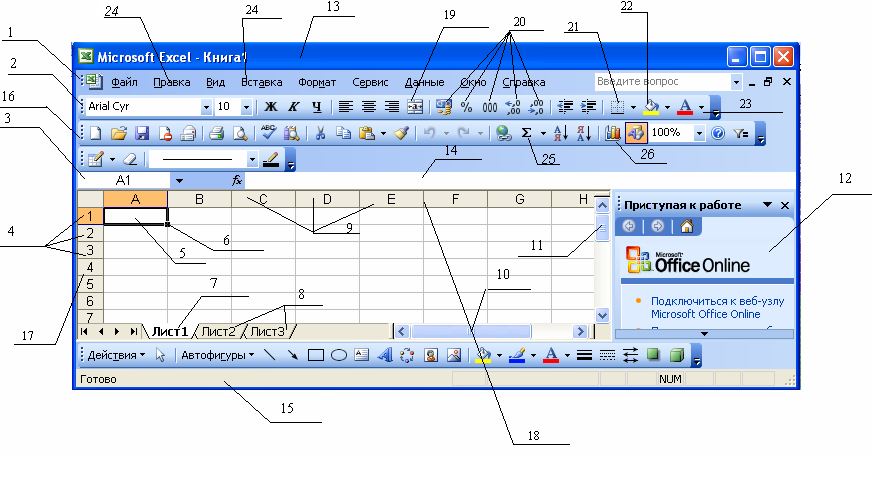The height and width of the screenshot is (482, 872).
Task: Undo the last action
Action: (x=429, y=133)
